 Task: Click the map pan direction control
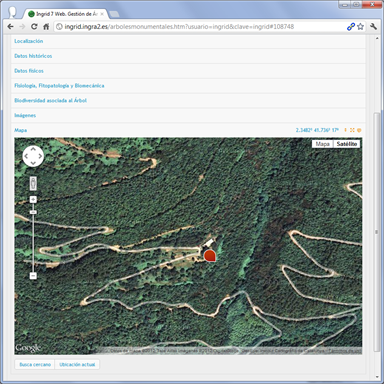click(33, 156)
